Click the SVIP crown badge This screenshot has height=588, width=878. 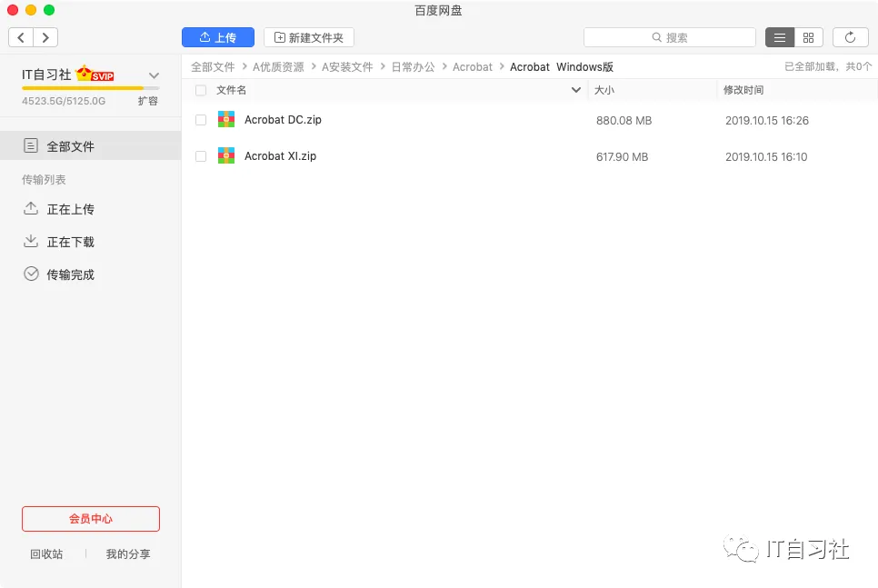[95, 74]
